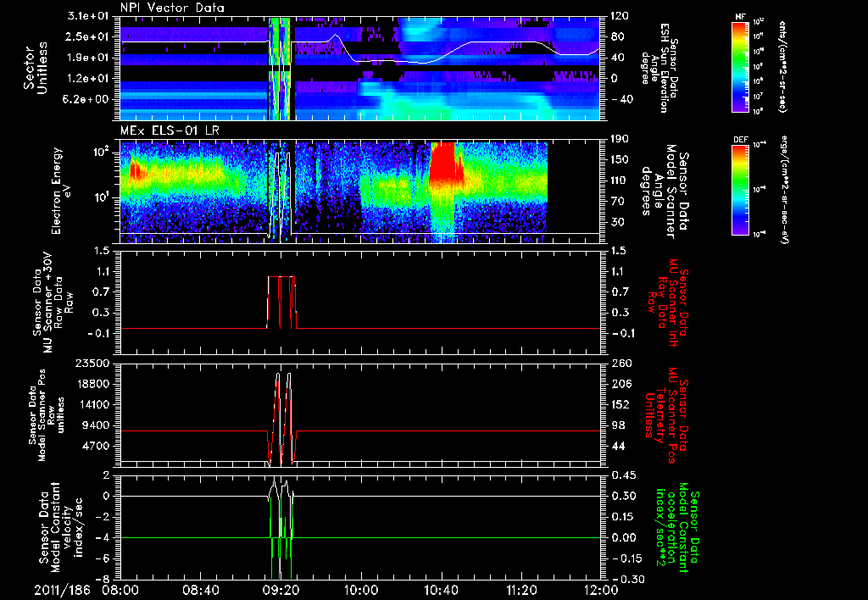
Task: Click the white scanner position peaks near 09:20
Action: 282,418
